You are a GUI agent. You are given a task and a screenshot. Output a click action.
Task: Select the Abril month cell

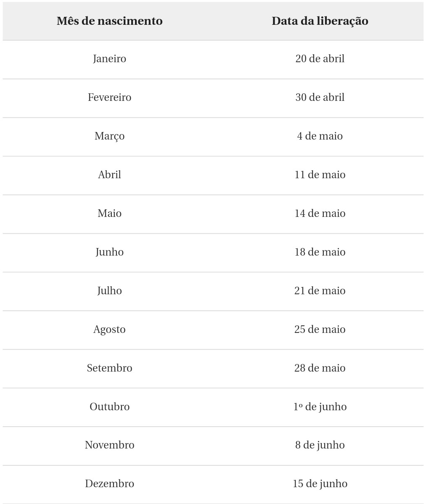[x=110, y=174]
